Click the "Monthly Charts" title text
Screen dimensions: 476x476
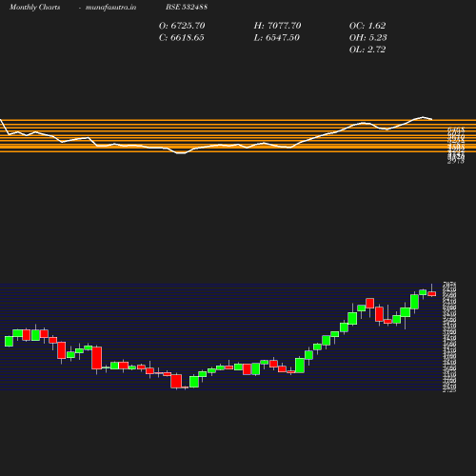(34, 7)
